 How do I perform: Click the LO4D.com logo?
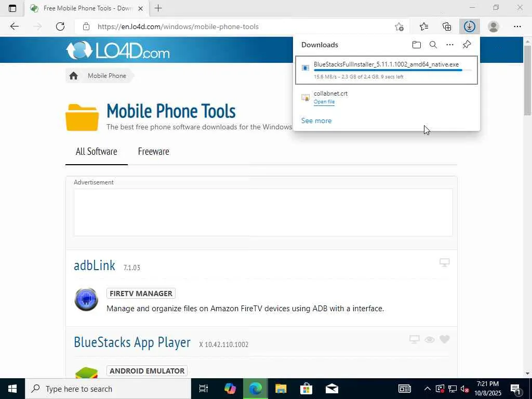[x=118, y=50]
